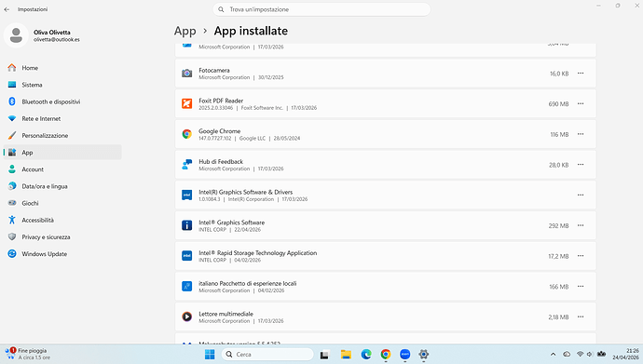The image size is (643, 364).
Task: Launch Microsoft Edge from the taskbar
Action: [x=366, y=354]
